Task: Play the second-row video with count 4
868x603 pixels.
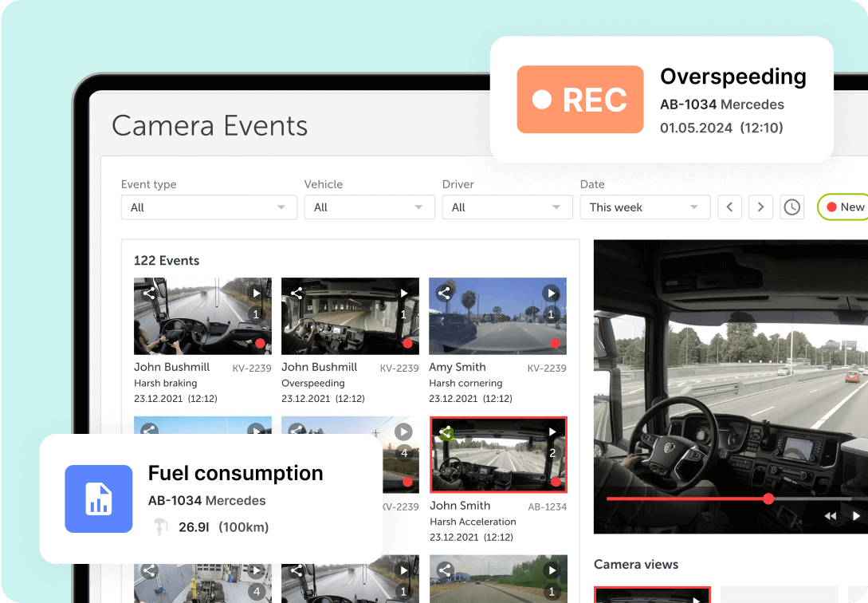Action: click(403, 432)
